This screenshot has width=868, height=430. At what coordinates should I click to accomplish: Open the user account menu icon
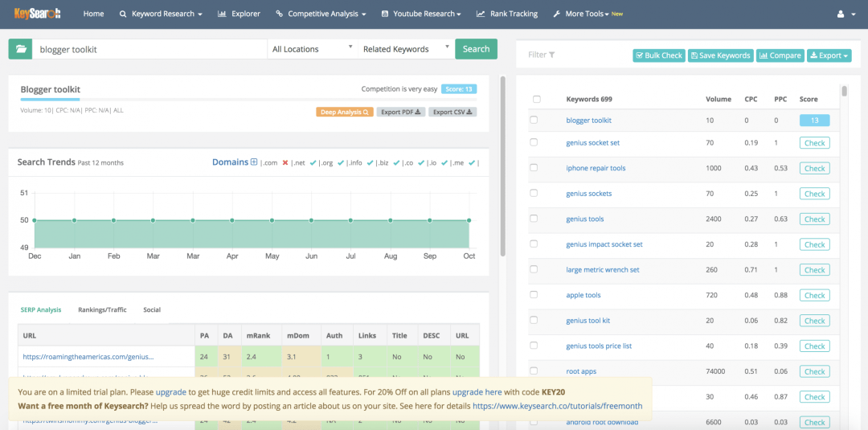tap(842, 14)
